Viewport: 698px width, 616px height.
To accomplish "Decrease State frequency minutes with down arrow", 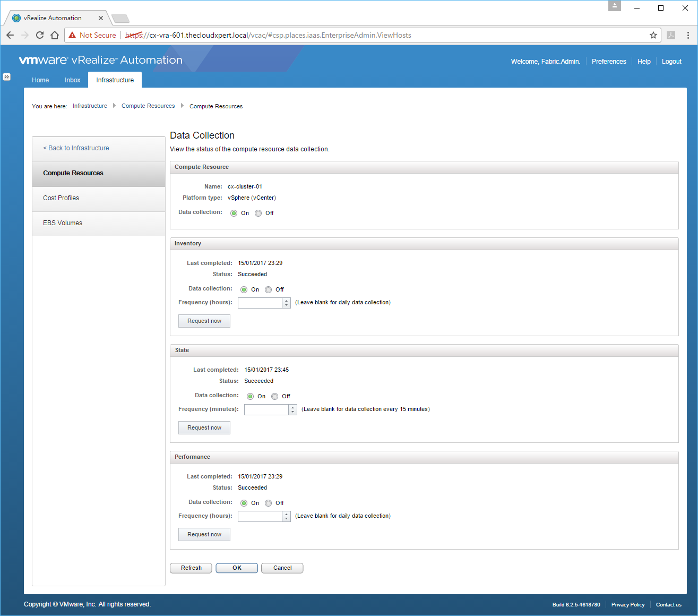I will point(293,412).
